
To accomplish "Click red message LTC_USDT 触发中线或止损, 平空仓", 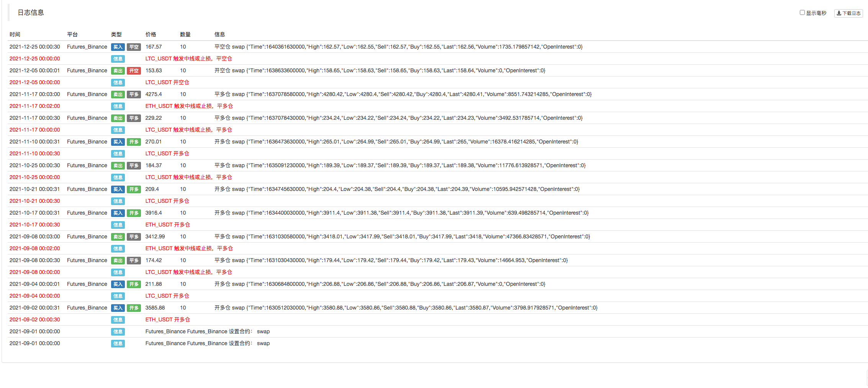I will tap(188, 59).
